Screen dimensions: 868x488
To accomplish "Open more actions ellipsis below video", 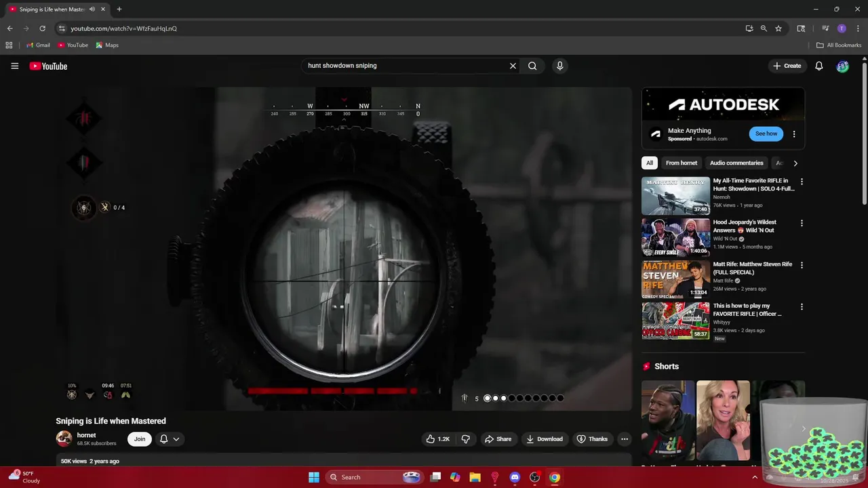I will 625,439.
